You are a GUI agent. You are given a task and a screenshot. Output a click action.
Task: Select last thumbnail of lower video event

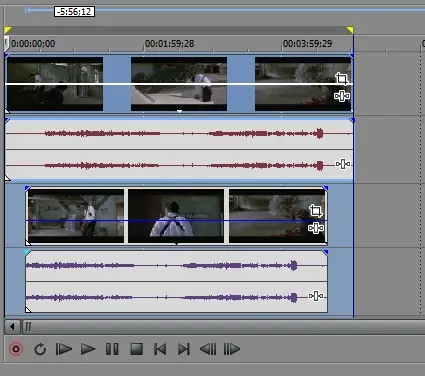click(277, 216)
